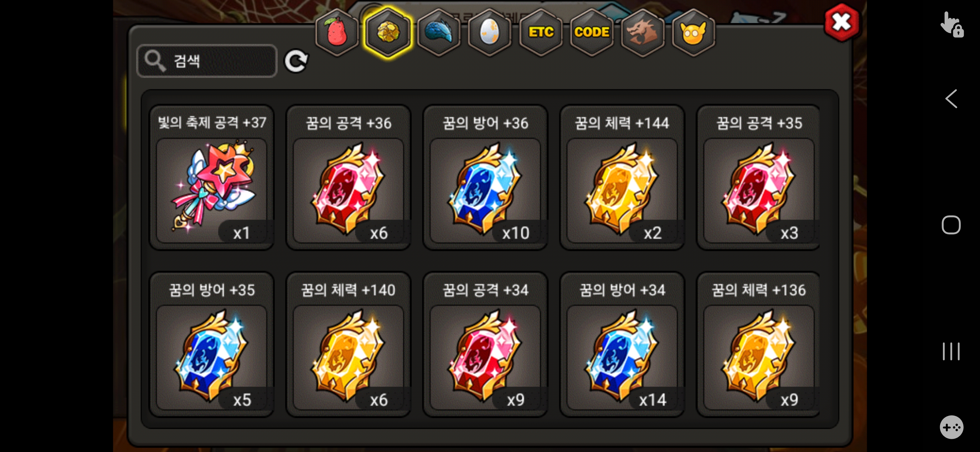Choose the 꿈의 공격 +36 red gem
Viewport: 980px width, 452px height.
pos(348,178)
